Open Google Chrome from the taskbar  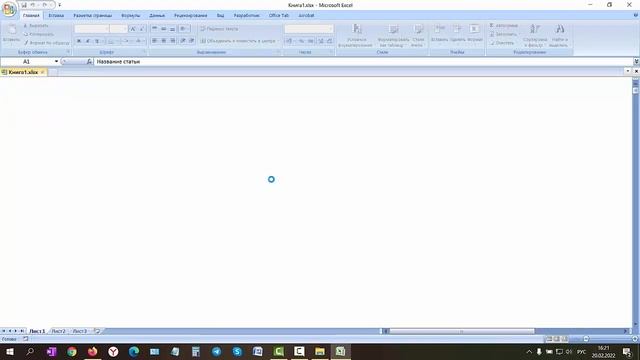coord(72,351)
